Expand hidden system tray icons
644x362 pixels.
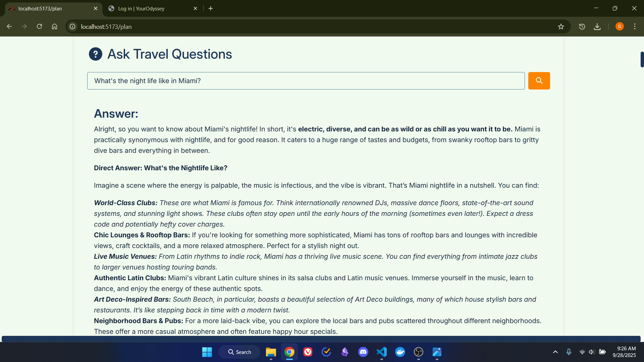(x=555, y=352)
